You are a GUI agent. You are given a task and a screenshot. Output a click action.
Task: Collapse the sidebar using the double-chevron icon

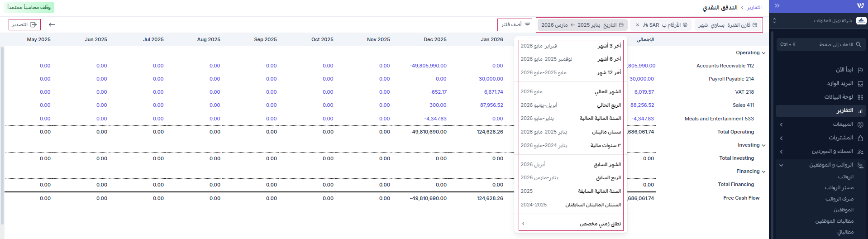pos(777,6)
